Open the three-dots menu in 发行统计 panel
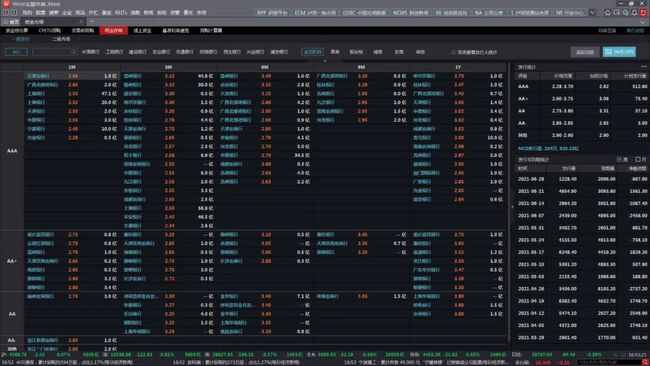 [x=643, y=67]
